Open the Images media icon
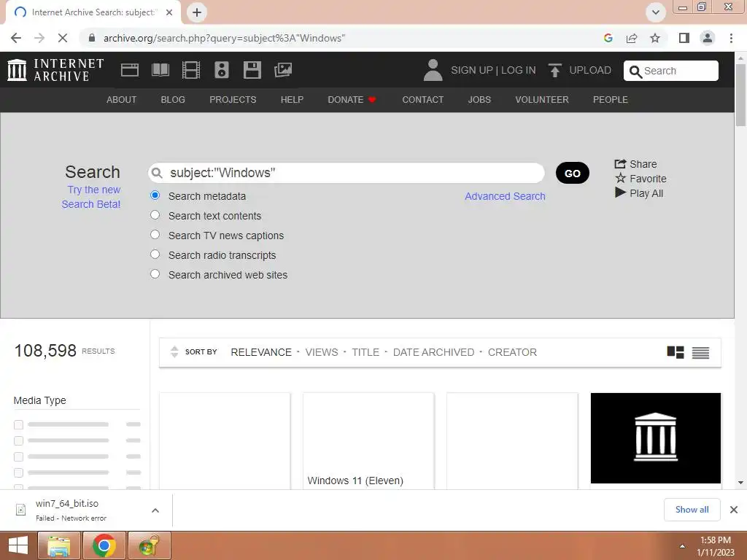747x560 pixels. pos(283,70)
